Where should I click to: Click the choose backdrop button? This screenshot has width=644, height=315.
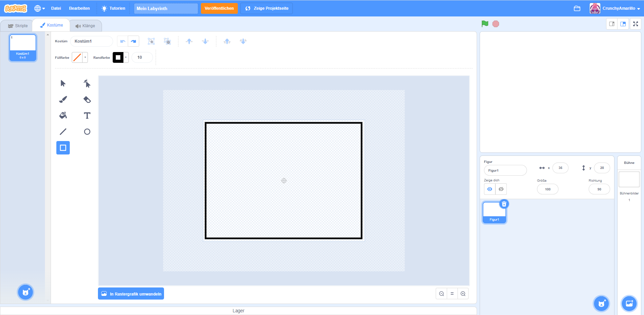[x=629, y=304]
